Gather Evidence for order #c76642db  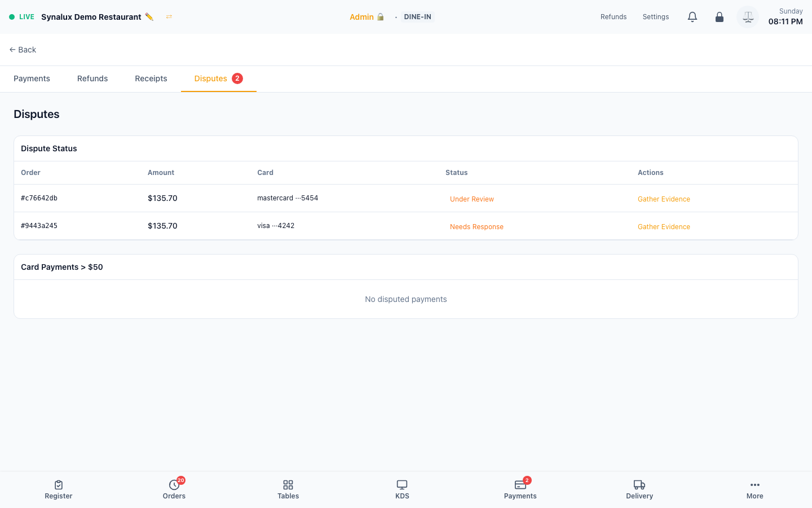[x=664, y=199]
